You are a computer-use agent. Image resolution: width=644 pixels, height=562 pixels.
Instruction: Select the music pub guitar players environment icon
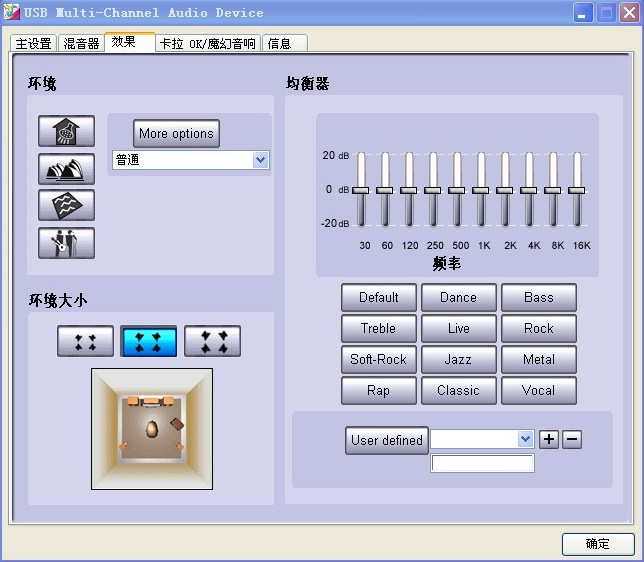tap(67, 243)
